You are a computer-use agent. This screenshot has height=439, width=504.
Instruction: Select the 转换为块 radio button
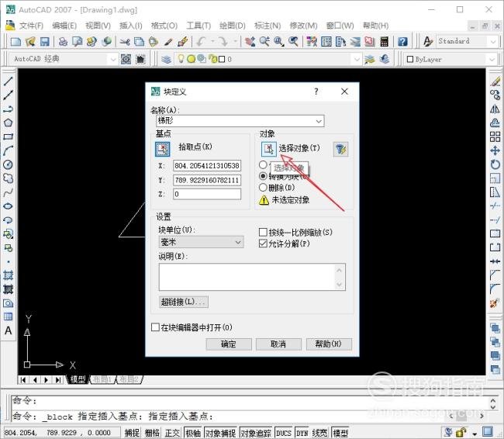(263, 176)
